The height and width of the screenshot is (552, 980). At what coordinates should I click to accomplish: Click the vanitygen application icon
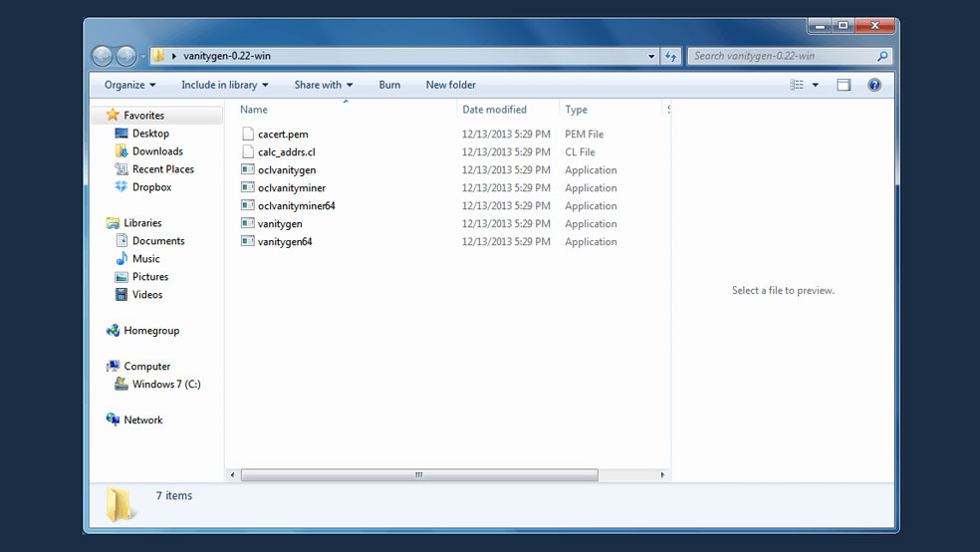pyautogui.click(x=248, y=223)
